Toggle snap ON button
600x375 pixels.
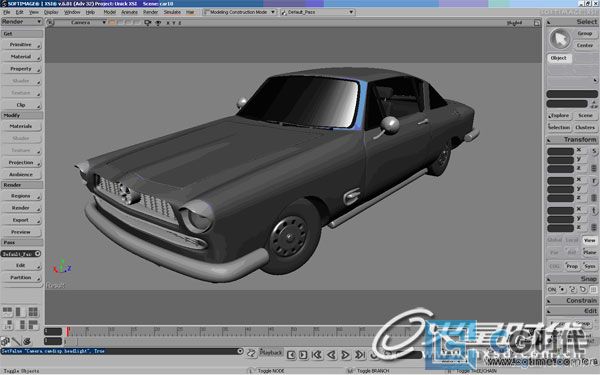pos(552,289)
